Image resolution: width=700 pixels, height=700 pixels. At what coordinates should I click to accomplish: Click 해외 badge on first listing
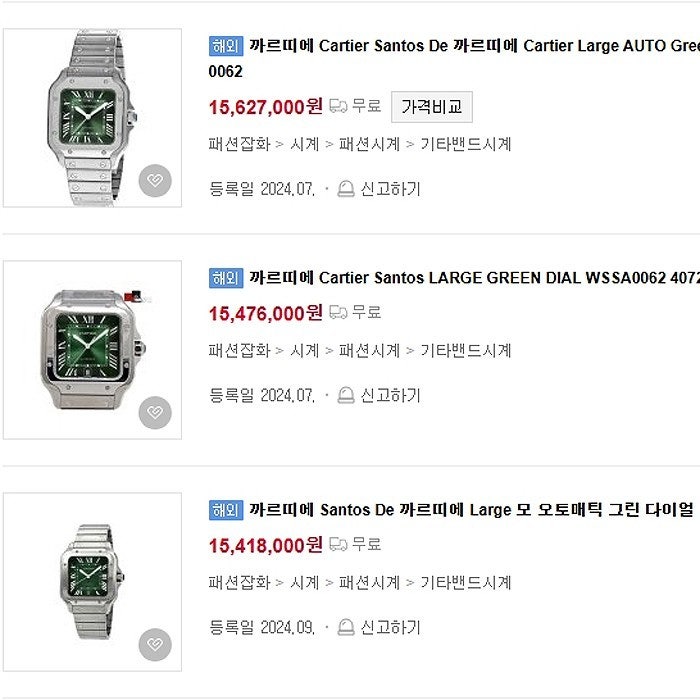click(x=226, y=46)
